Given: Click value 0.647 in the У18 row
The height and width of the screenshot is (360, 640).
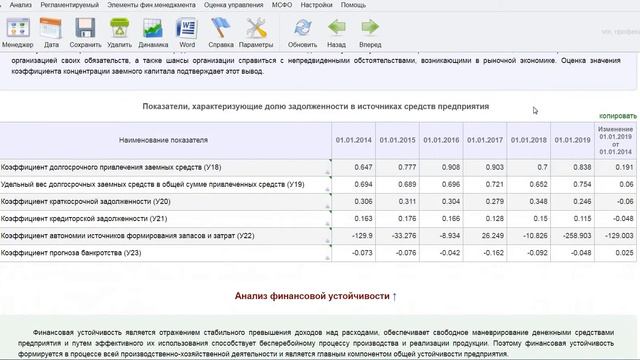Looking at the screenshot, I should pyautogui.click(x=363, y=167).
